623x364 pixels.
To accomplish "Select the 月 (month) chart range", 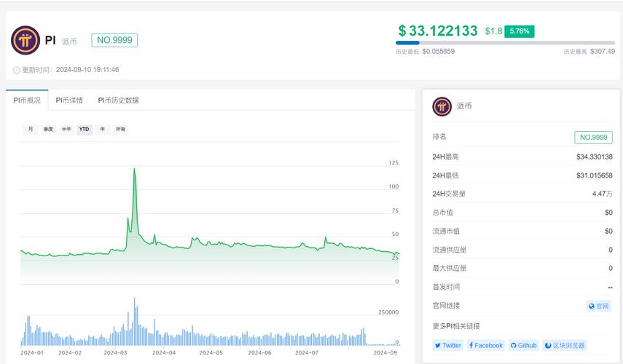I will coord(30,129).
